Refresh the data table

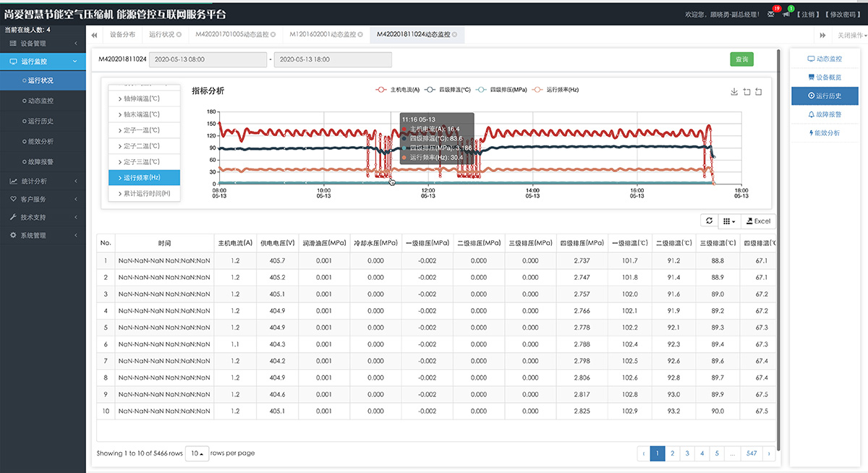tap(710, 221)
